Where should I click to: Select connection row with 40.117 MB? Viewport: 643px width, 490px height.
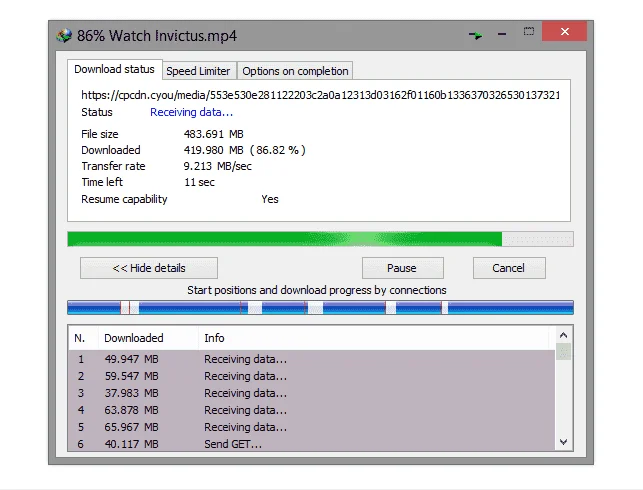(x=312, y=444)
